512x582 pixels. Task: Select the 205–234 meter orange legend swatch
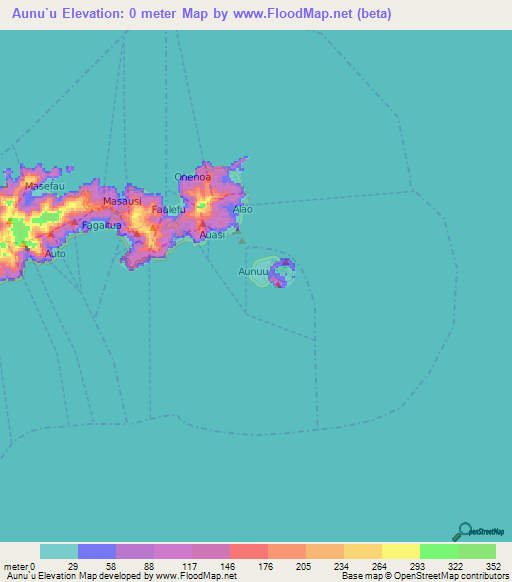coord(325,552)
